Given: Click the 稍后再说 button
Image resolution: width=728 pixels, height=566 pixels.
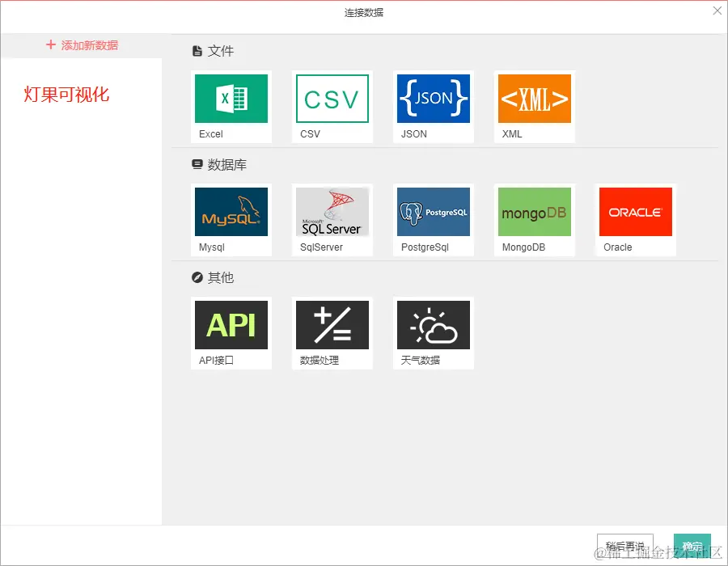Looking at the screenshot, I should point(625,546).
